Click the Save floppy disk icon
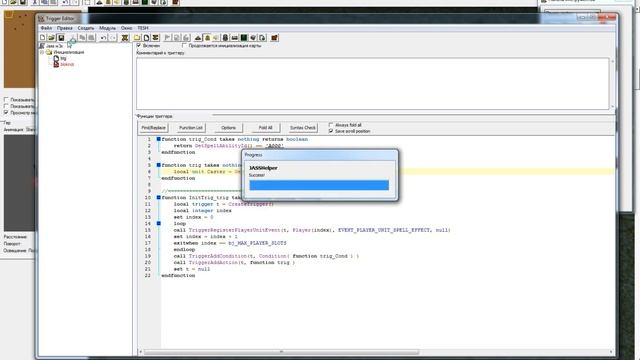 (61, 38)
